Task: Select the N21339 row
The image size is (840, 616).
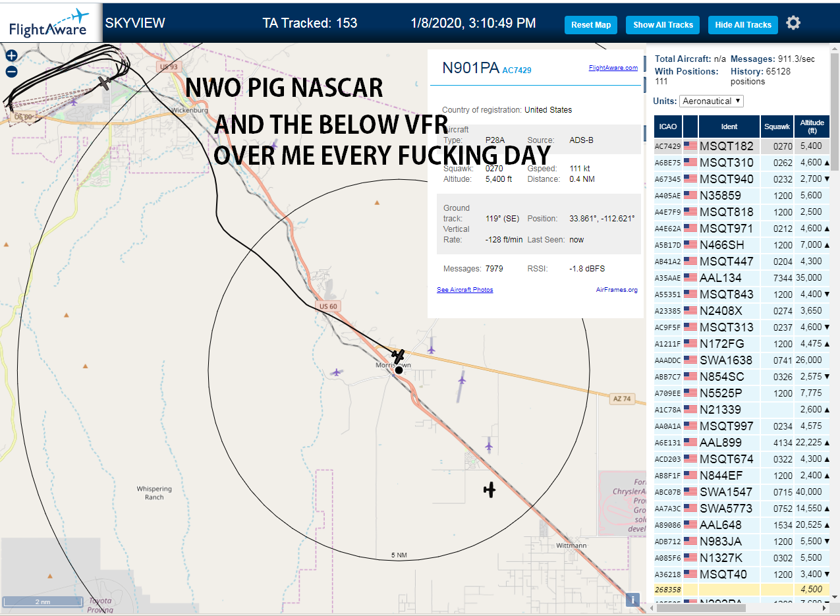Action: pos(742,409)
